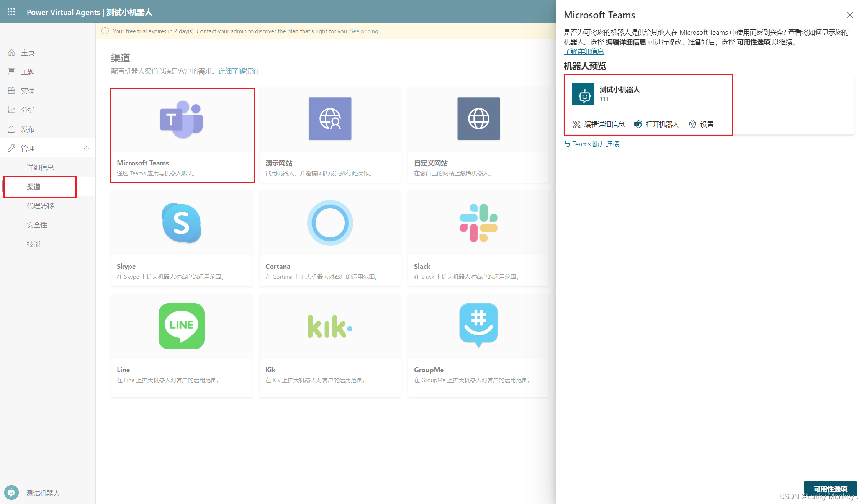Click the Kik channel card title
The image size is (864, 504).
click(x=270, y=370)
